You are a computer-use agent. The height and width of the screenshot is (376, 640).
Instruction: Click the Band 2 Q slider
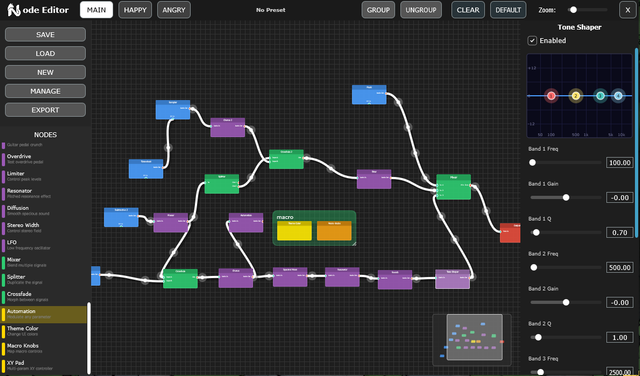pos(566,337)
